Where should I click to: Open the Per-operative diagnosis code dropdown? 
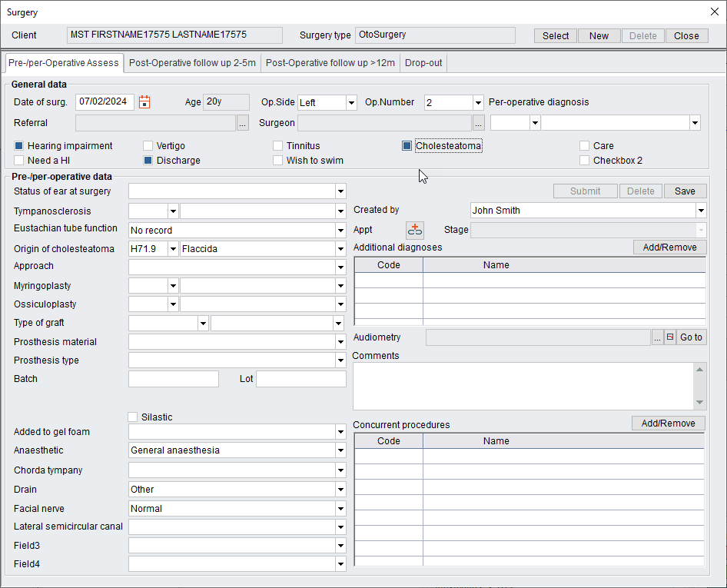pos(535,123)
